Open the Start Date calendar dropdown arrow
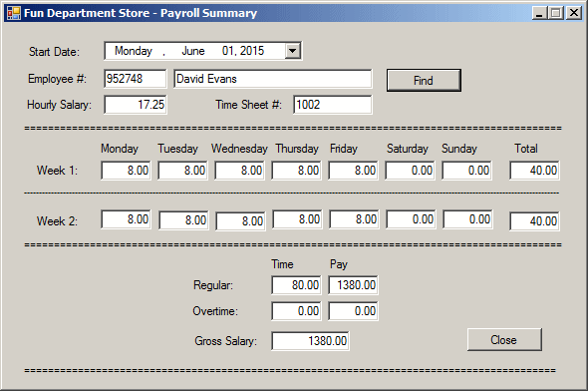 [292, 51]
